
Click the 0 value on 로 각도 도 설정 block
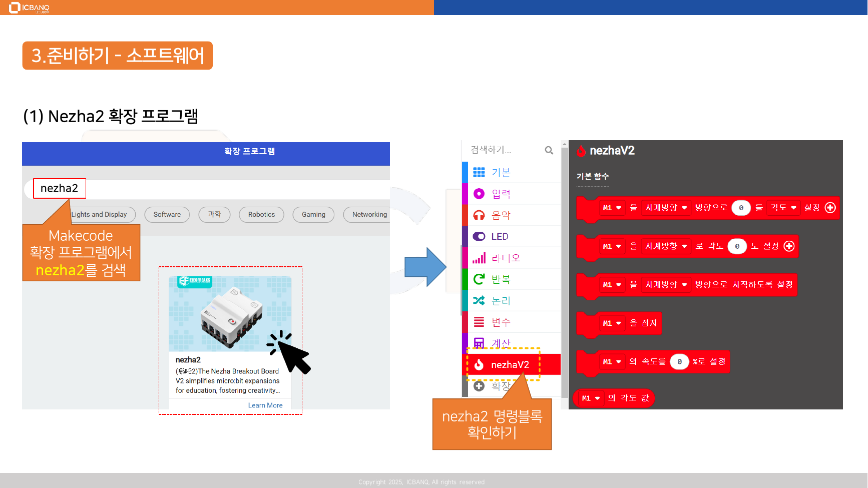(737, 246)
